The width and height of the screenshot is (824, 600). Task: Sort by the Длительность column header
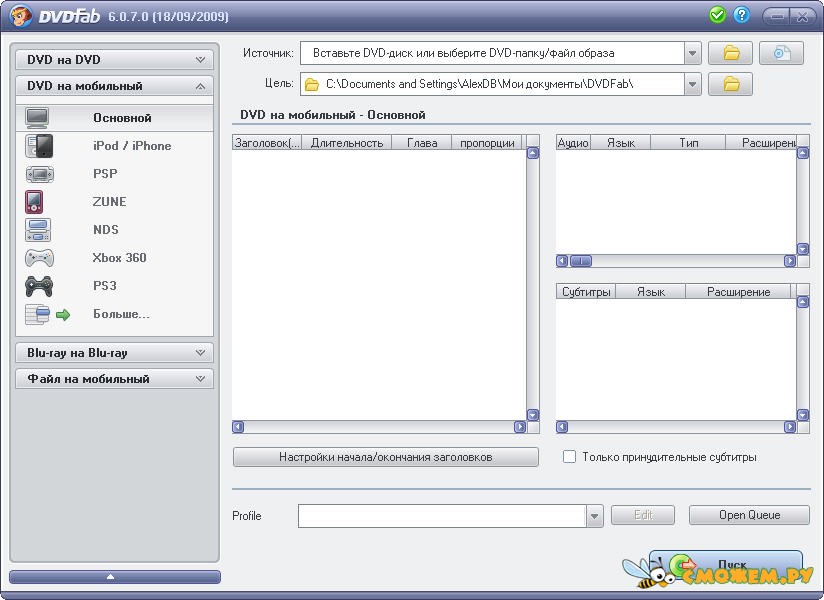point(347,143)
